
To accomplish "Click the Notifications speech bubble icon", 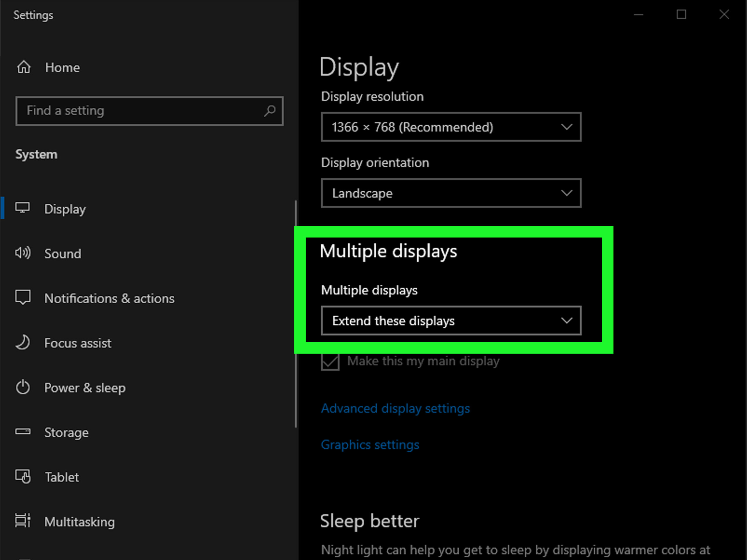I will pos(23,297).
